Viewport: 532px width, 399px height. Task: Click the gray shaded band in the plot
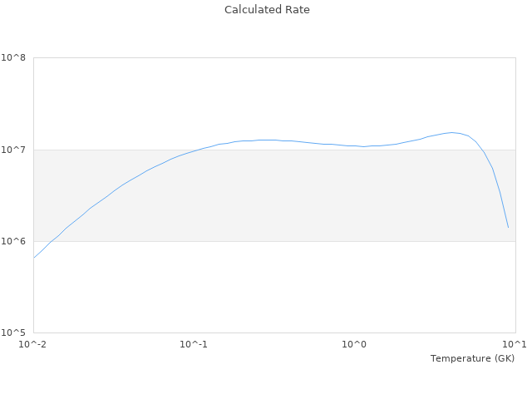pyautogui.click(x=274, y=199)
